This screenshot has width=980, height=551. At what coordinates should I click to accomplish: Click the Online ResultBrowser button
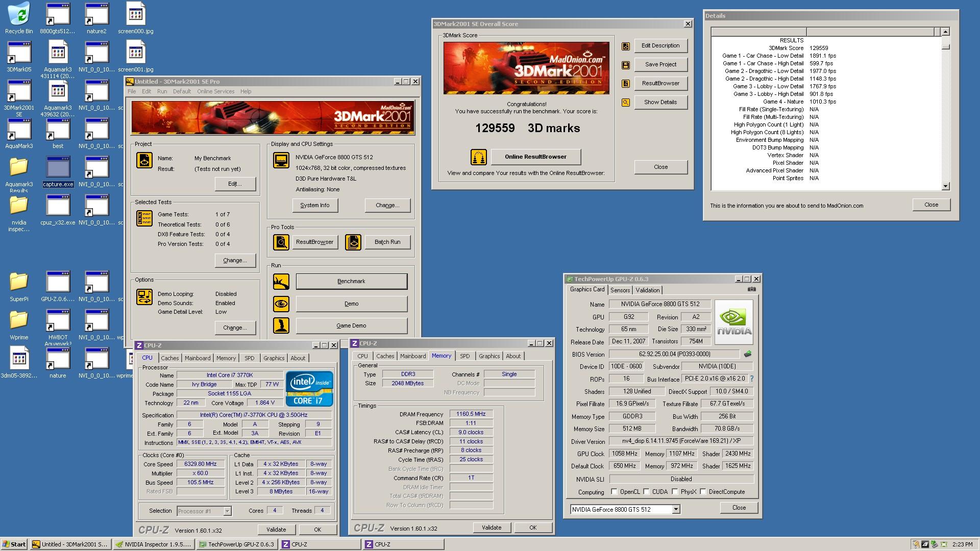pyautogui.click(x=535, y=157)
